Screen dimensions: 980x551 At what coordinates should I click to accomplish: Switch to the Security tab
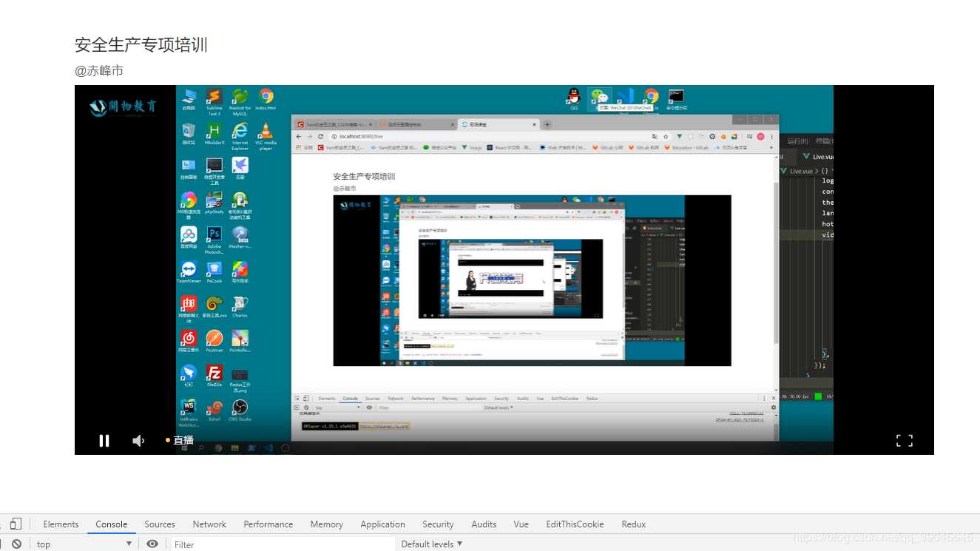pyautogui.click(x=438, y=524)
